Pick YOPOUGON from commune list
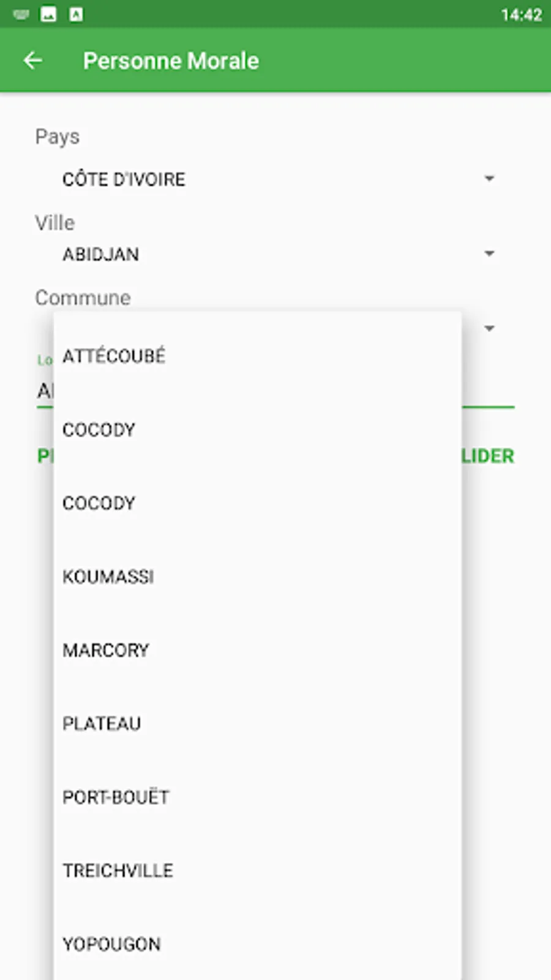Viewport: 551px width, 980px height. [x=111, y=944]
